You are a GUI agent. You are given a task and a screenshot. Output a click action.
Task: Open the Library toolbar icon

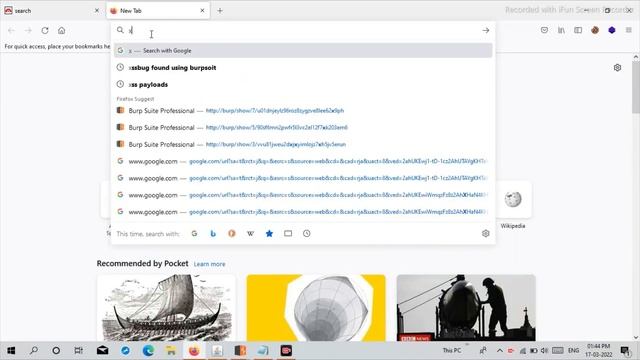(561, 30)
